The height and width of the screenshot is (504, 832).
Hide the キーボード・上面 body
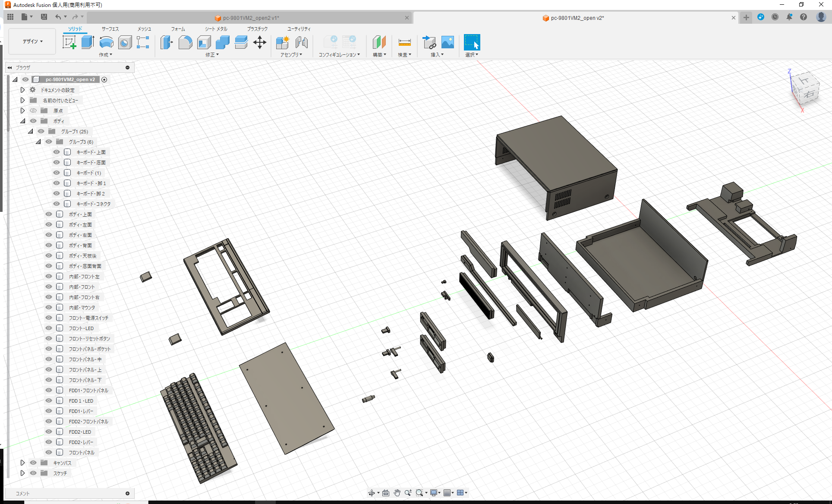[x=56, y=152]
